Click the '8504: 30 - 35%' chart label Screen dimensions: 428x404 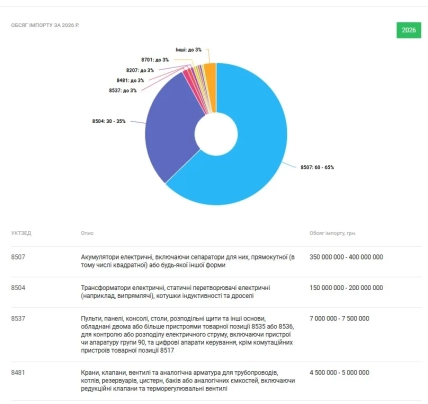(109, 121)
